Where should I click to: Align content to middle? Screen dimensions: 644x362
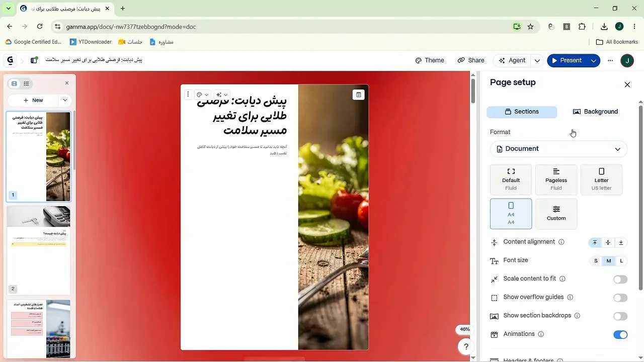[x=608, y=242]
